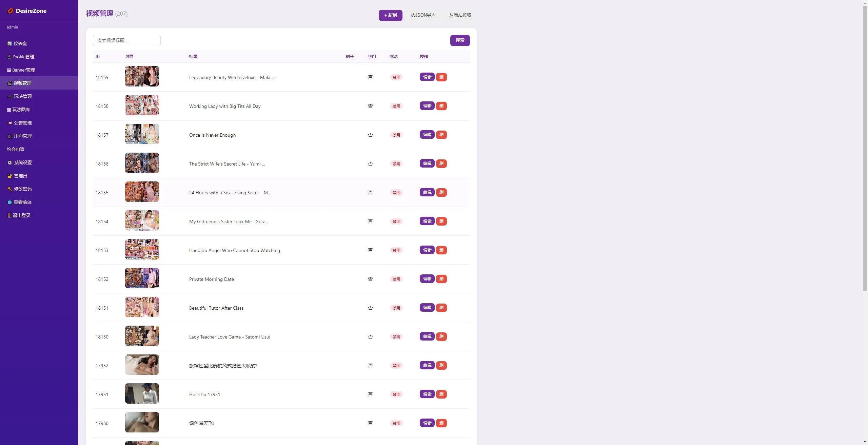Delete video 17950 with 删 button

pyautogui.click(x=441, y=423)
